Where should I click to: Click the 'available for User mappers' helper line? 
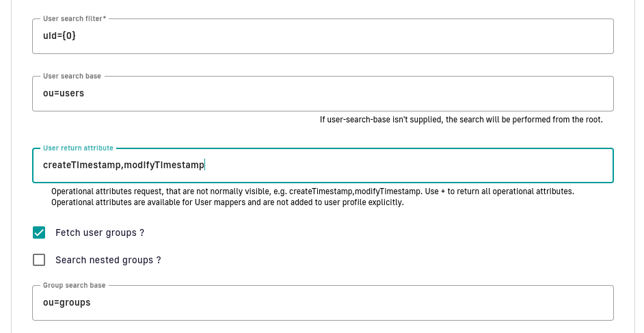click(228, 202)
